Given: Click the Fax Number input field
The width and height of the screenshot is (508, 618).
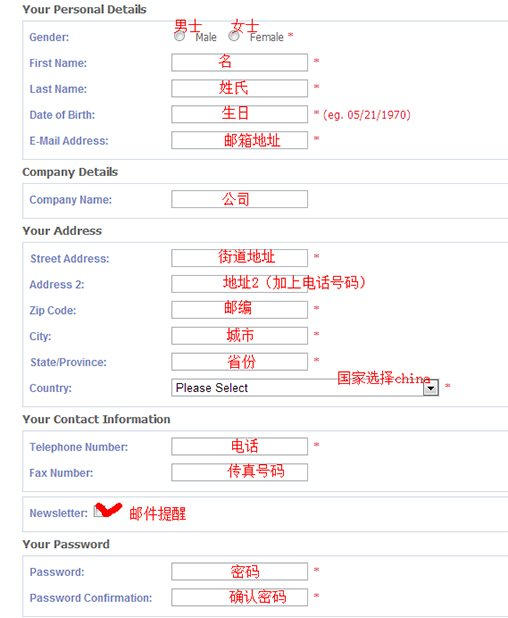Looking at the screenshot, I should [x=240, y=472].
